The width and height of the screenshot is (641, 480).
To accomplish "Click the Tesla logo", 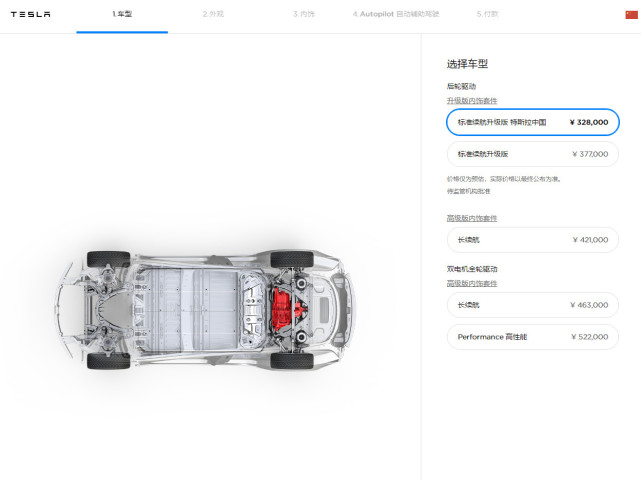I will tap(31, 14).
